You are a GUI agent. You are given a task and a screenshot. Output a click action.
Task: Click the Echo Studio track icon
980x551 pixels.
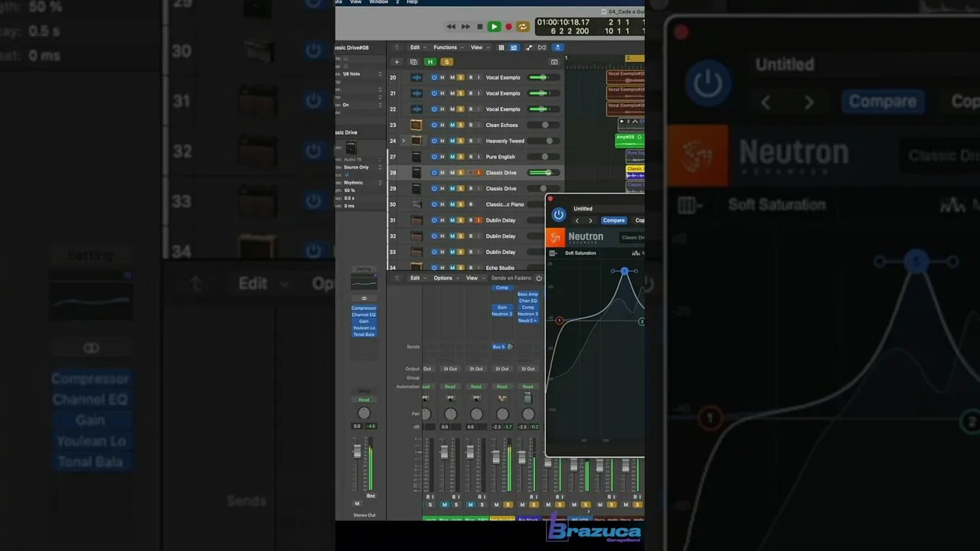pyautogui.click(x=416, y=267)
